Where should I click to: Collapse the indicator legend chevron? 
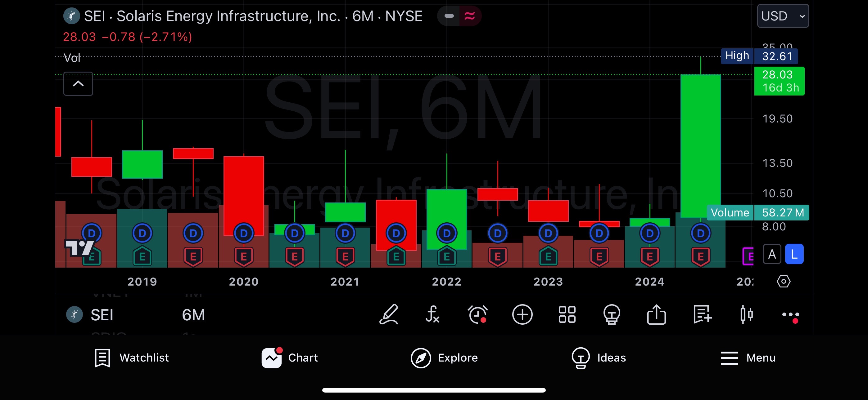point(78,83)
